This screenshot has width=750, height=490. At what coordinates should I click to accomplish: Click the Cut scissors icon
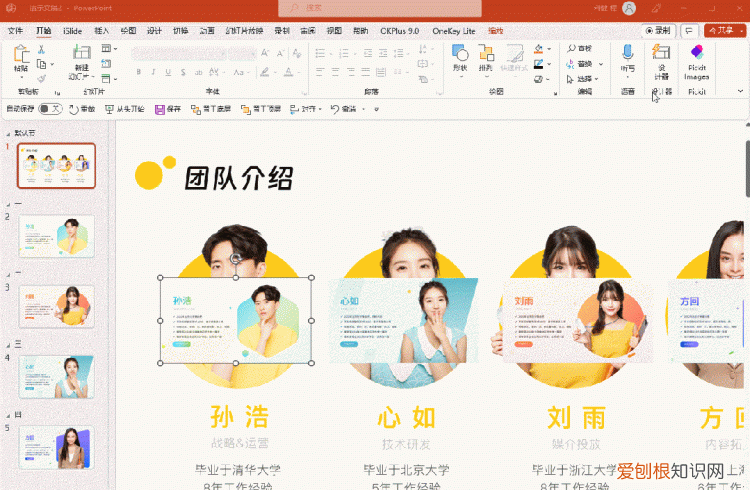pyautogui.click(x=42, y=49)
